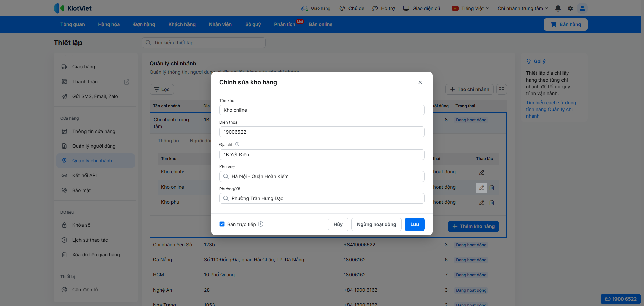Open Cân điện tử settings
The width and height of the screenshot is (644, 306).
(x=96, y=290)
